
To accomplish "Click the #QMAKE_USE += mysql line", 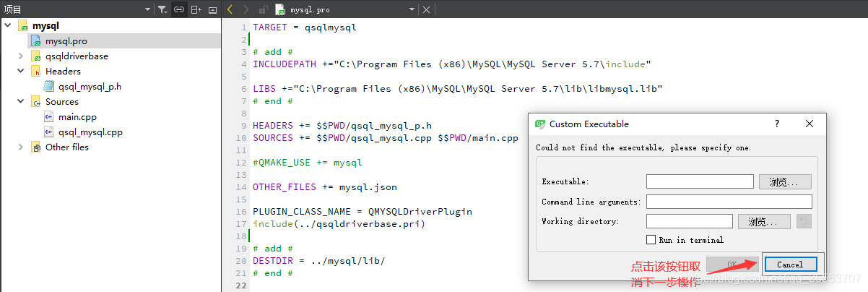I will [x=308, y=162].
